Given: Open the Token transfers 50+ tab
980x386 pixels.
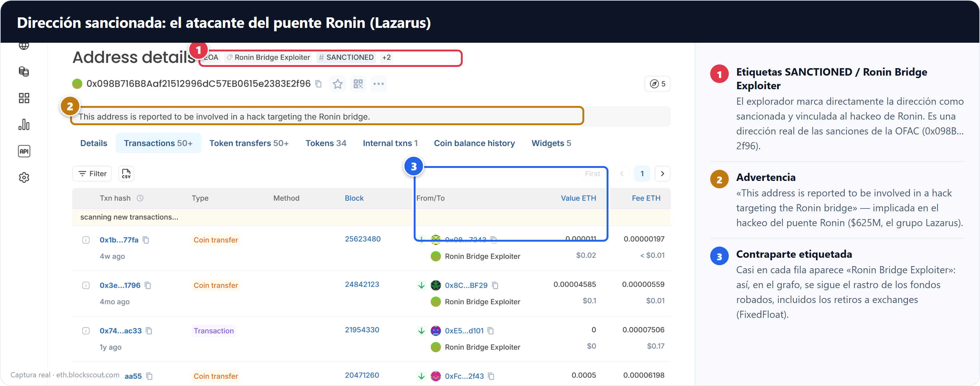Looking at the screenshot, I should 249,143.
